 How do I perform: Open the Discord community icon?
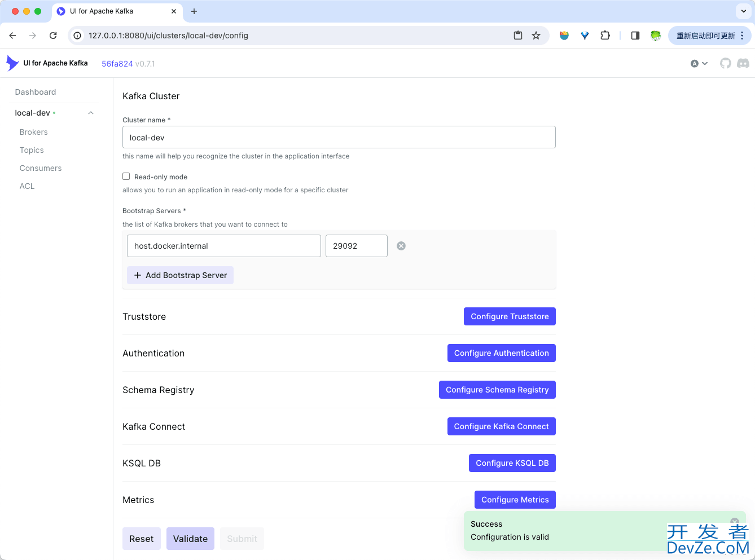click(x=743, y=63)
